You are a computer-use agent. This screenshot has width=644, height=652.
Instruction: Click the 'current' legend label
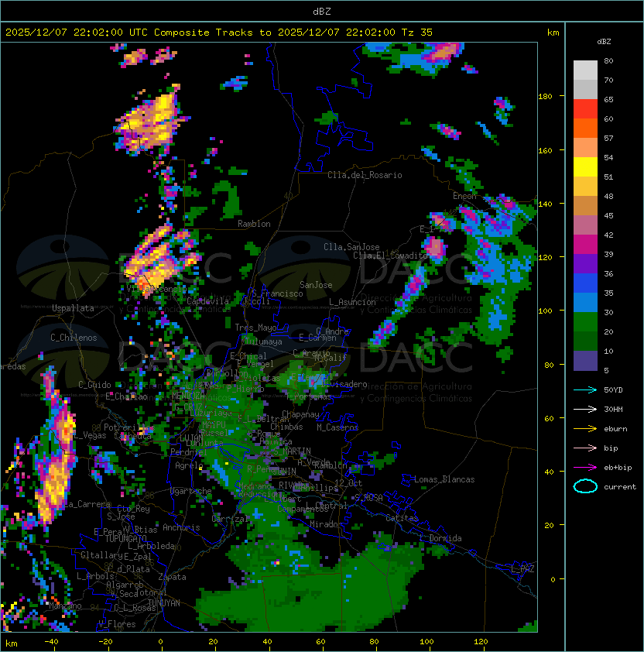[620, 487]
